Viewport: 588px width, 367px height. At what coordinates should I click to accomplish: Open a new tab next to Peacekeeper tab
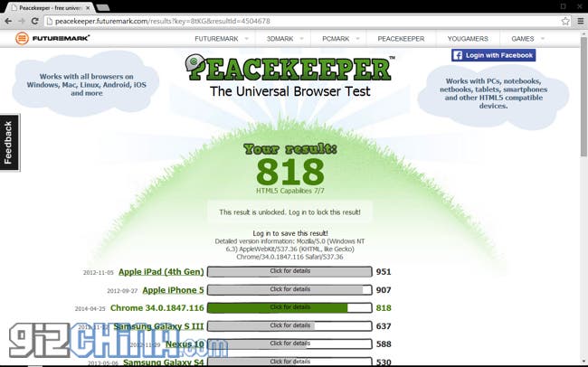tap(103, 7)
